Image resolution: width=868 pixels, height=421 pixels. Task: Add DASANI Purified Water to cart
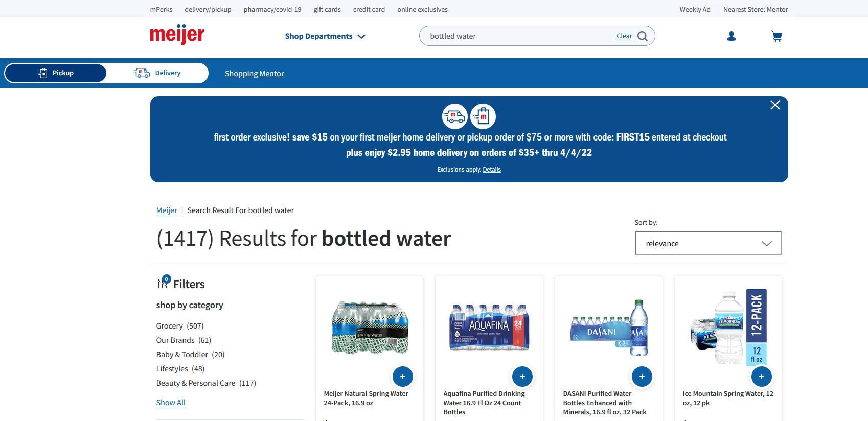[x=642, y=377]
